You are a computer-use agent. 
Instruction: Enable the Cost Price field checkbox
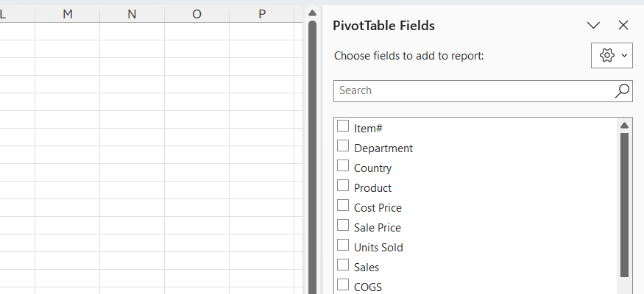[x=343, y=205]
